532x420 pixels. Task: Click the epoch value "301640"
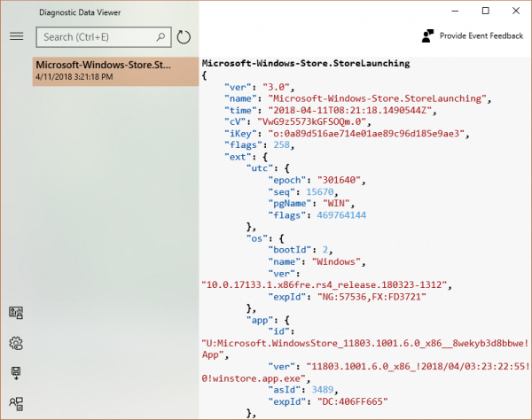[339, 180]
